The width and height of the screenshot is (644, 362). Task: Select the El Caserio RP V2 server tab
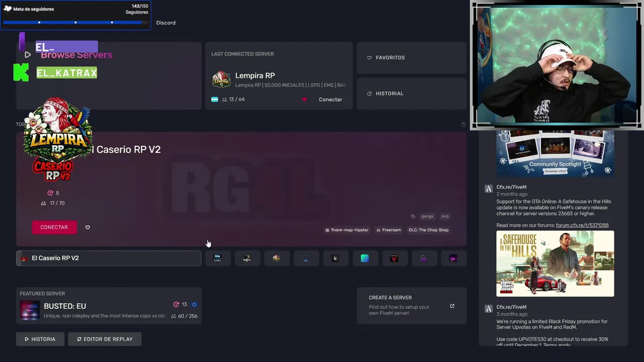(x=109, y=258)
